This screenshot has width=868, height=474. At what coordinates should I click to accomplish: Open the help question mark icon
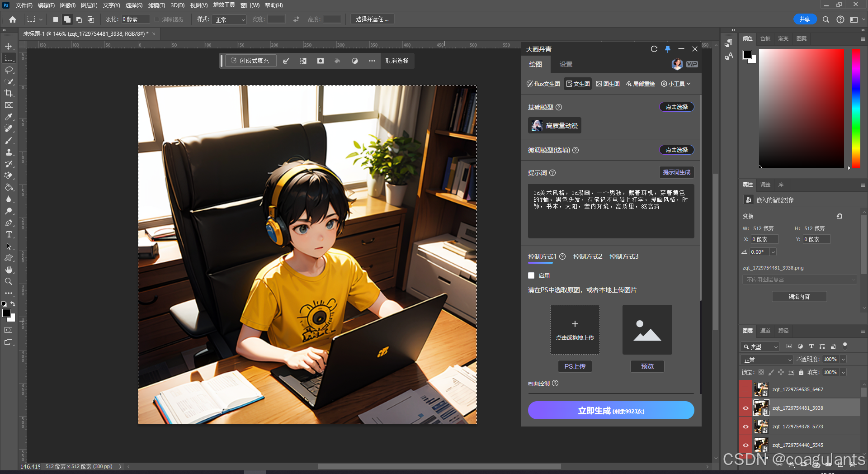pos(840,19)
